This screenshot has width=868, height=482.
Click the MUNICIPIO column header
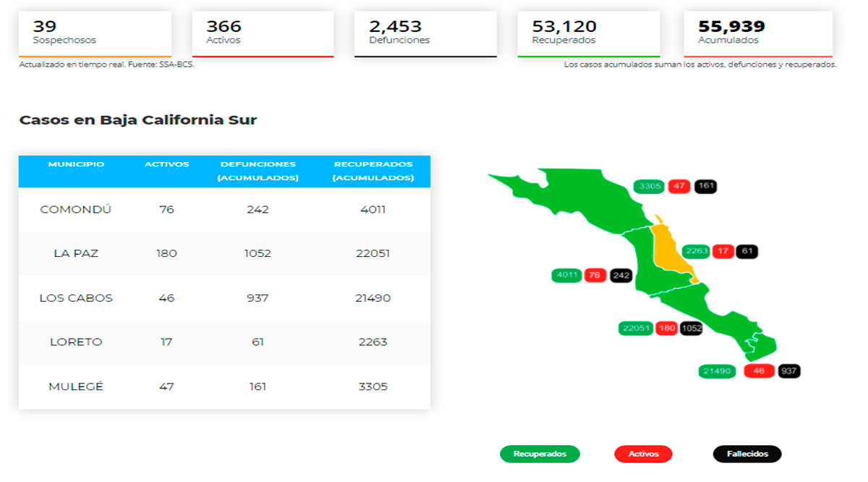coord(76,164)
